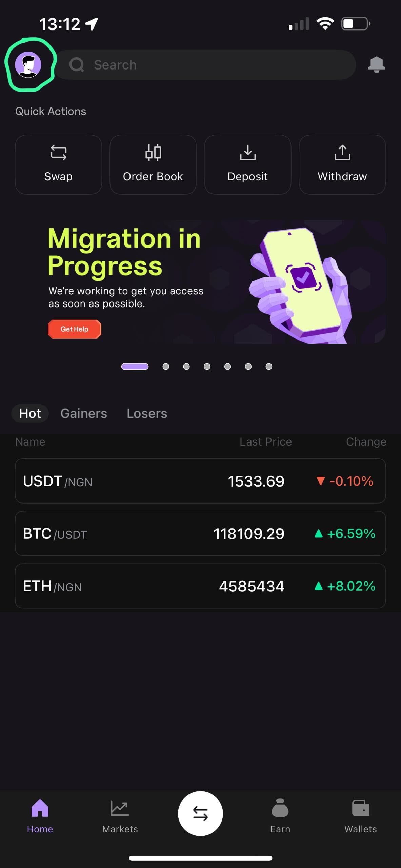Click the Get Help button
This screenshot has width=401, height=868.
click(x=75, y=329)
